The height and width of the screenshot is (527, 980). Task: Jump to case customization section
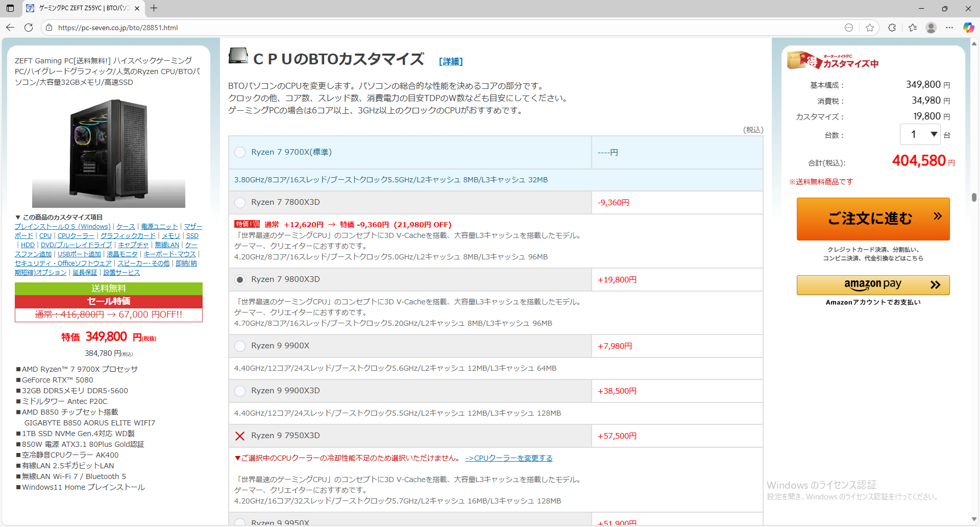click(126, 226)
